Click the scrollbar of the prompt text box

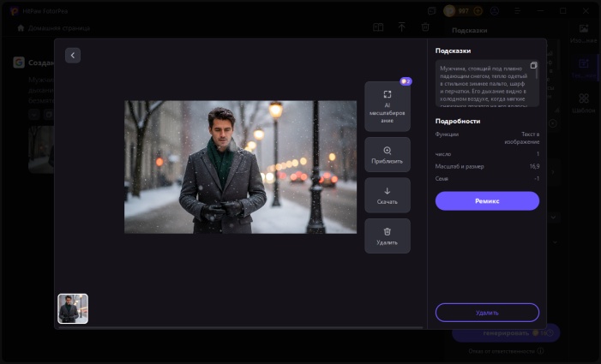pos(538,71)
